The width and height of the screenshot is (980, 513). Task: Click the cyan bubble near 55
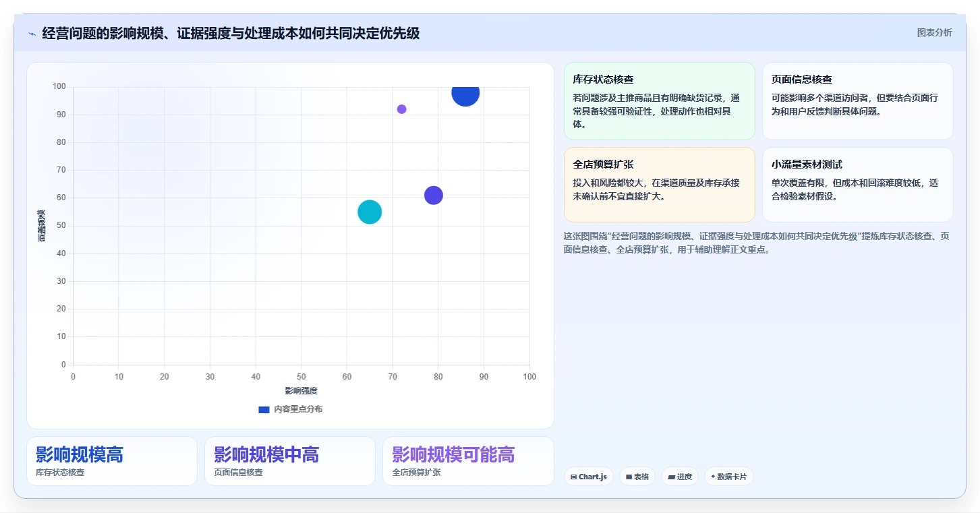tap(370, 212)
